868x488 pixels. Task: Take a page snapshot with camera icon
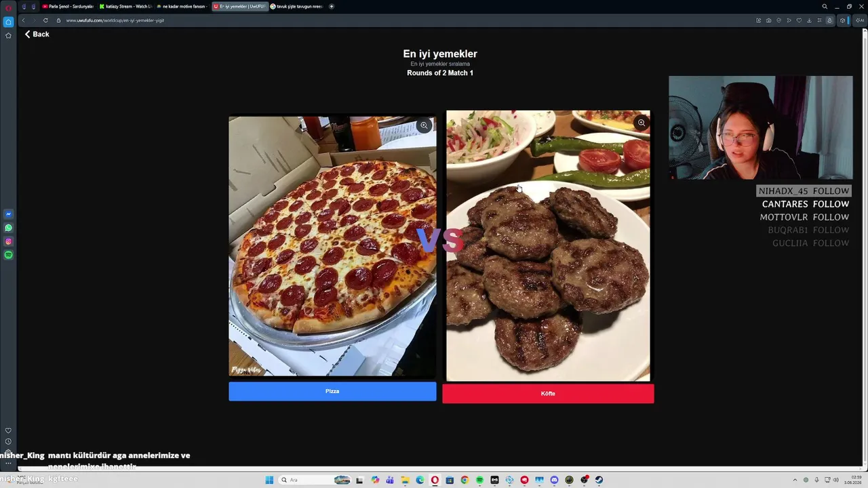(x=768, y=20)
